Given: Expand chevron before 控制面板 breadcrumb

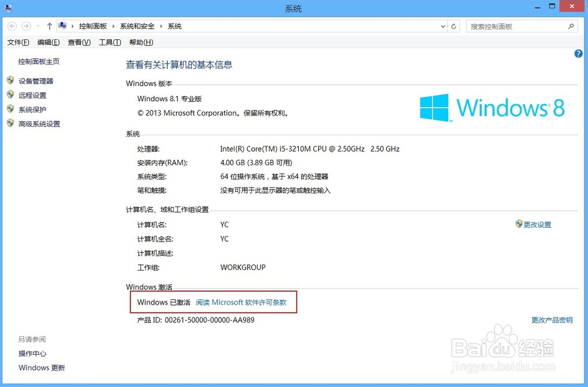Looking at the screenshot, I should pyautogui.click(x=73, y=26).
